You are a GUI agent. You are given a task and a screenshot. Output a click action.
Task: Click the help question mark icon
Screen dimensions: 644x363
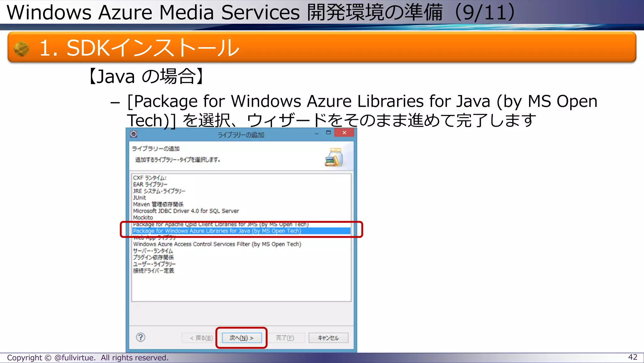pos(141,337)
